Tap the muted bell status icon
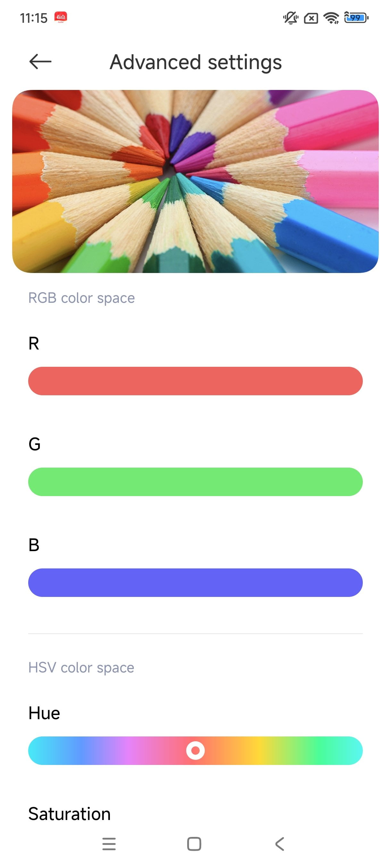391x868 pixels. [290, 18]
